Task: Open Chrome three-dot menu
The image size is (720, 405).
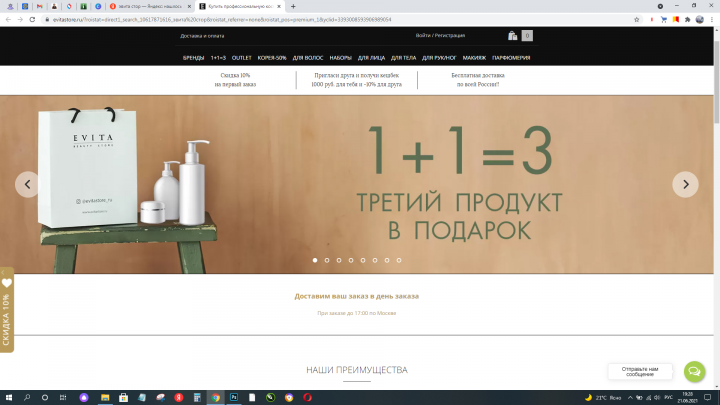Action: [x=712, y=20]
